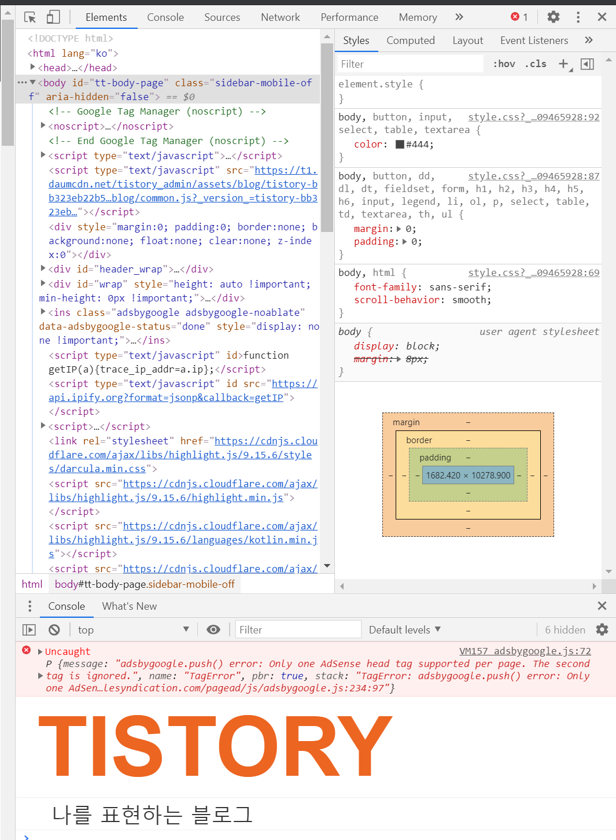Toggle the computed styles sidebar pane icon

(x=587, y=64)
